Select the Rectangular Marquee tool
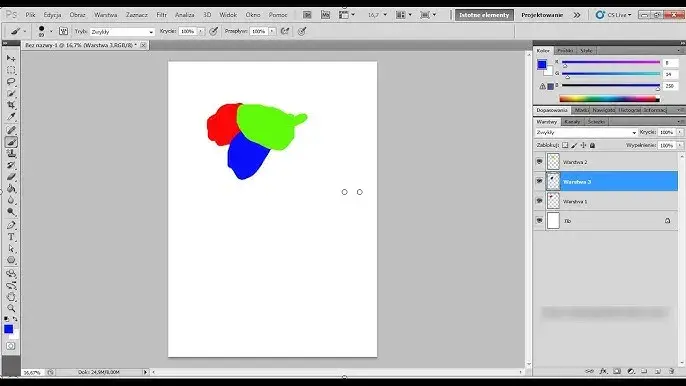Viewport: 686px width, 386px height. 11,70
